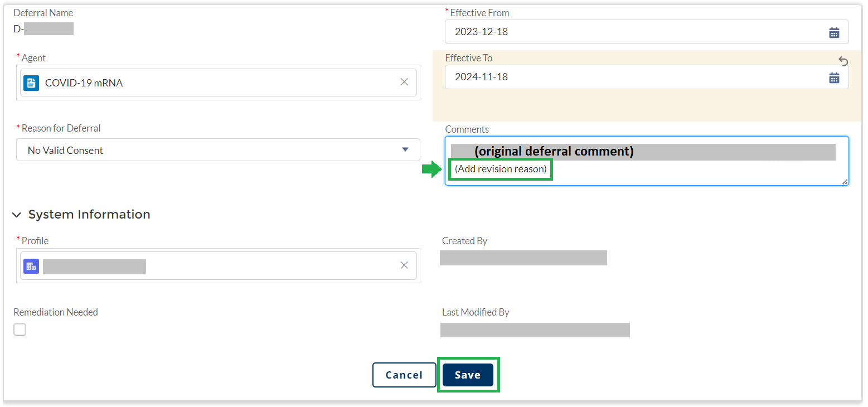Click the undo arrow beside Effective To
Screen dimensions: 868x407
pyautogui.click(x=843, y=61)
